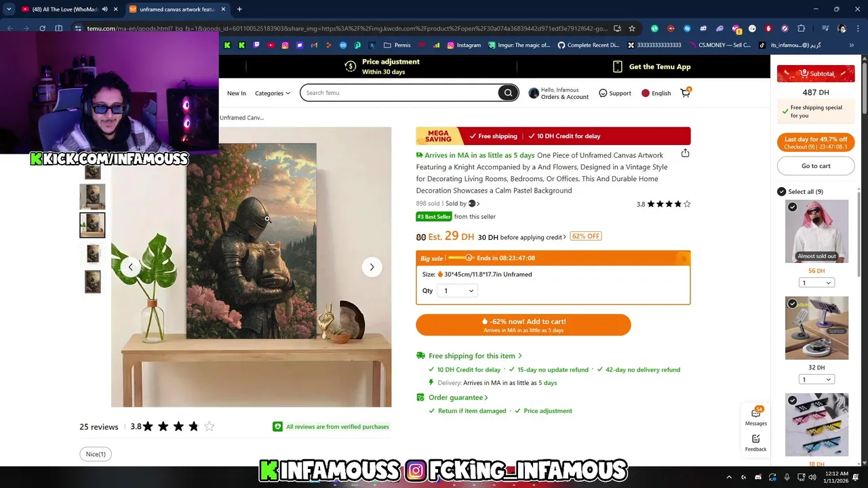Image resolution: width=868 pixels, height=488 pixels.
Task: Click the Unframed Canv... breadcrumb
Action: 241,118
